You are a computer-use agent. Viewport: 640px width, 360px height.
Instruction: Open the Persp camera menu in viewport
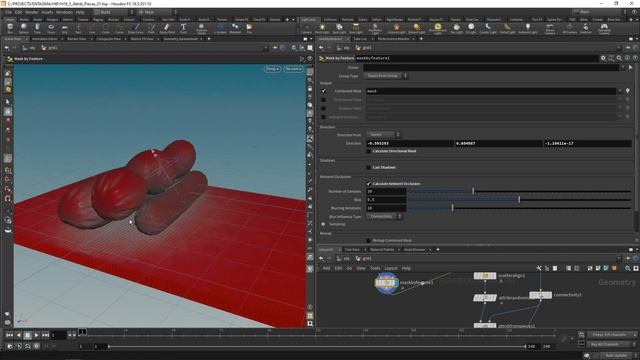272,69
